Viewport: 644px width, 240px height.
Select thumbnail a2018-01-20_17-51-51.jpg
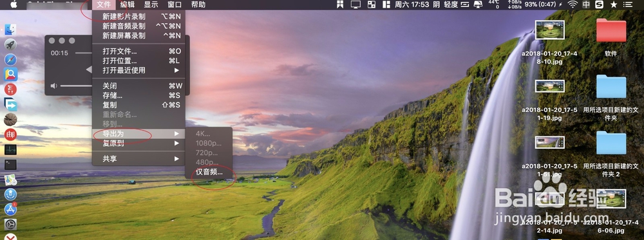[x=549, y=142]
